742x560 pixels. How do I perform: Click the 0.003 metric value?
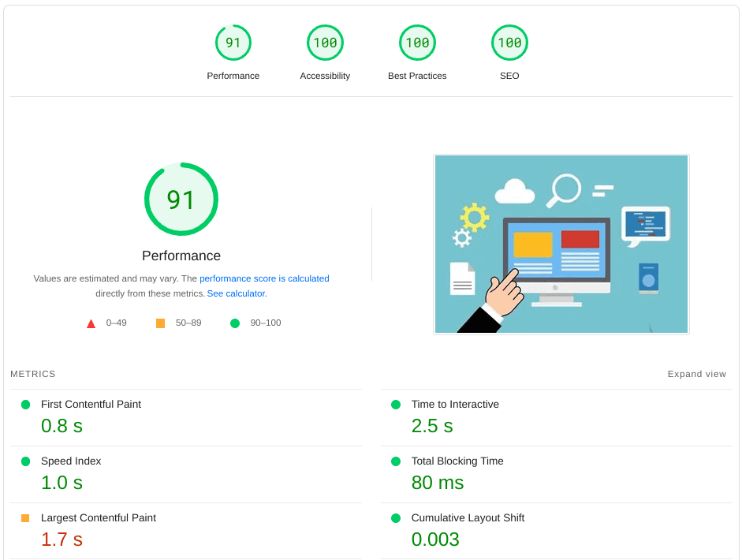pos(435,539)
